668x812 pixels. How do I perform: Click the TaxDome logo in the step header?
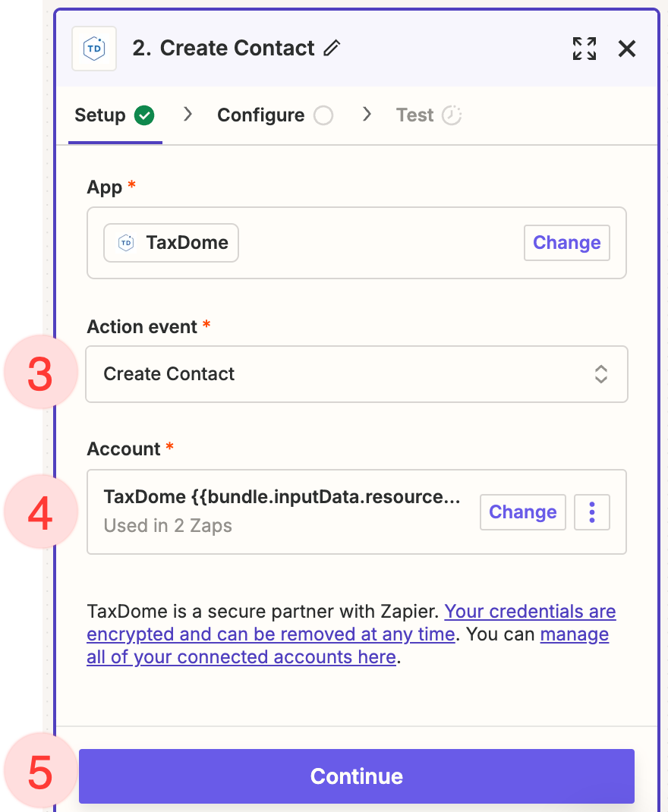click(x=93, y=49)
